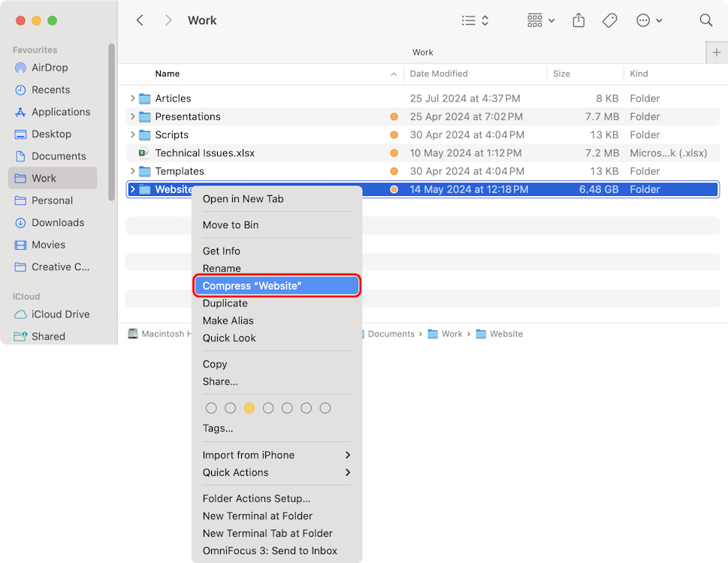Screen dimensions: 728x563
Task: Open Desktop in the sidebar
Action: 52,134
